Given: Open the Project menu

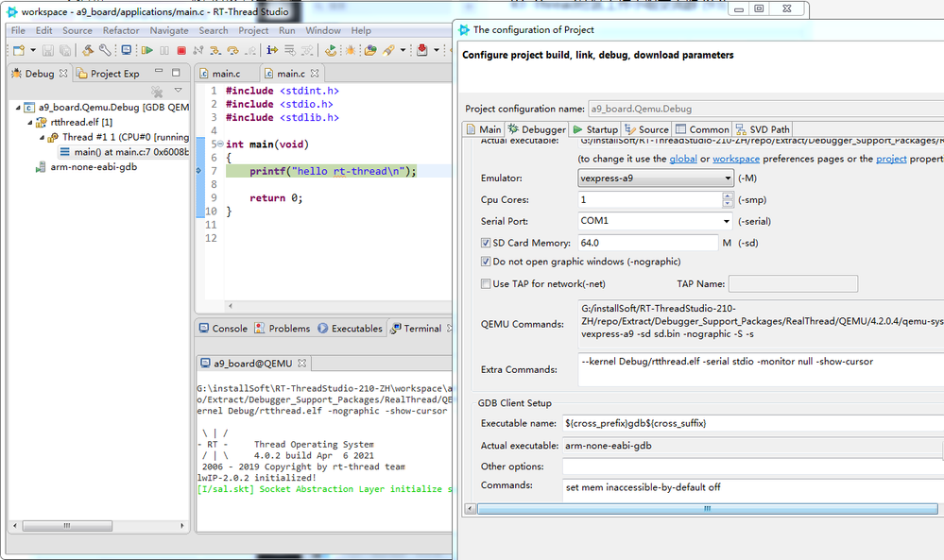Looking at the screenshot, I should pos(253,30).
